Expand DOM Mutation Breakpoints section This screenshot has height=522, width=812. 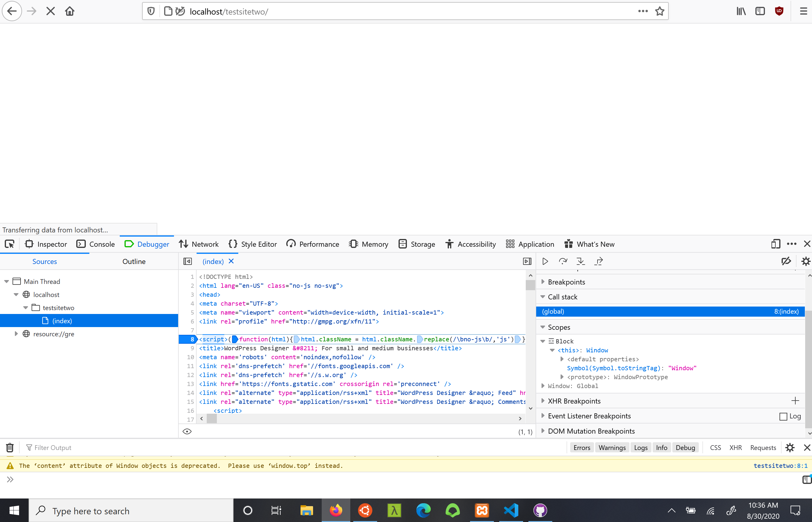pyautogui.click(x=591, y=431)
